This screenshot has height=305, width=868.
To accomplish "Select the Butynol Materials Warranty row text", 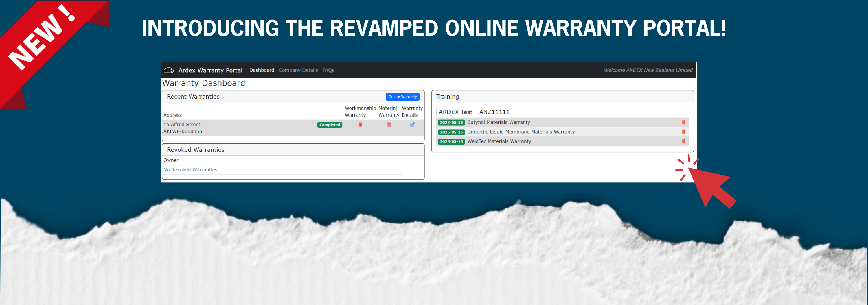I will (x=498, y=122).
